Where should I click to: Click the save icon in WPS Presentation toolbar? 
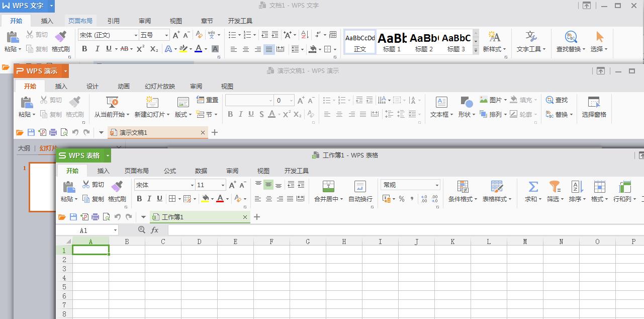[x=31, y=132]
